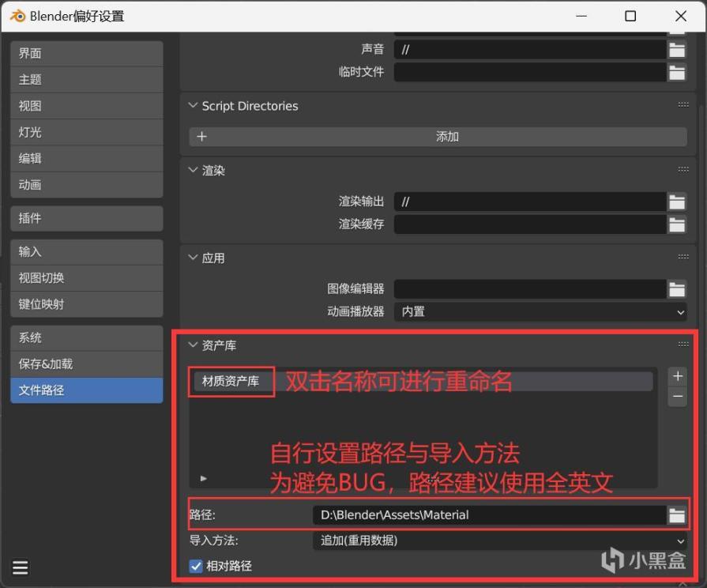
Task: Open the hamburger preferences menu
Action: pos(21,567)
